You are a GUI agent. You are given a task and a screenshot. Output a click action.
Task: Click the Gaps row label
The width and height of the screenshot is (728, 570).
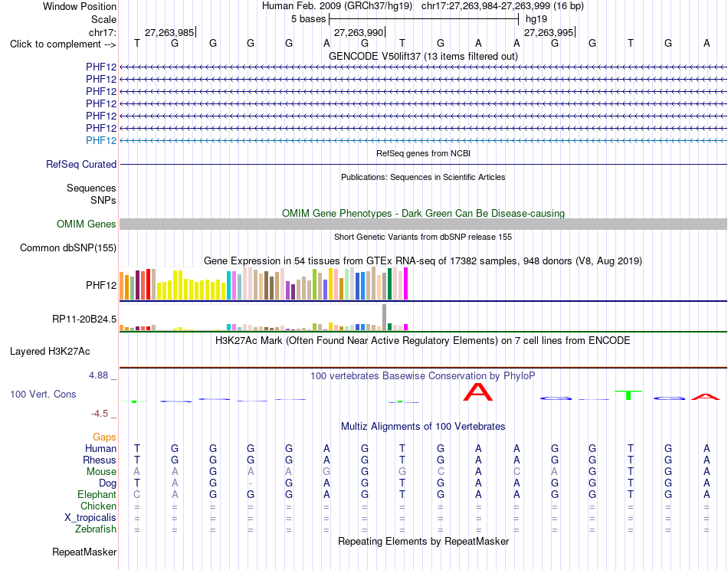(104, 437)
